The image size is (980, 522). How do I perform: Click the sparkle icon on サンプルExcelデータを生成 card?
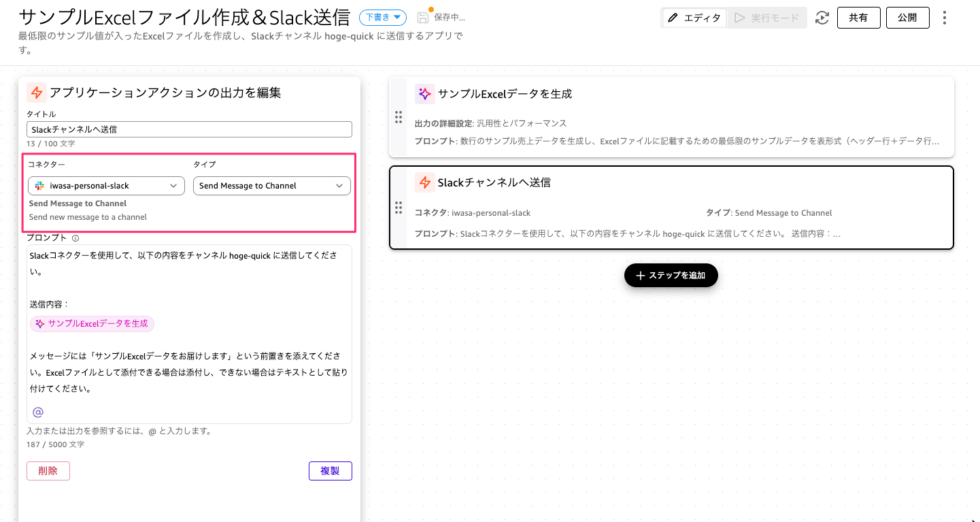425,94
